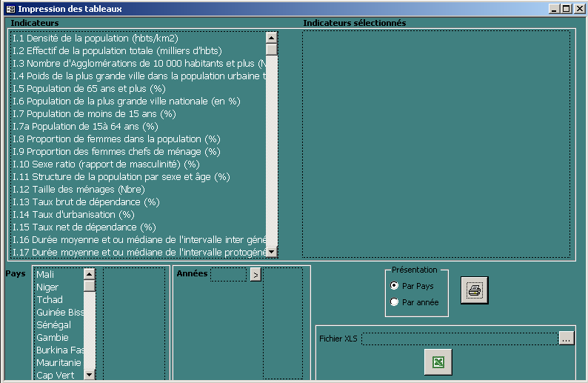Screen dimensions: 588x383
Task: Pick Sénégal from the country list
Action: pyautogui.click(x=54, y=325)
